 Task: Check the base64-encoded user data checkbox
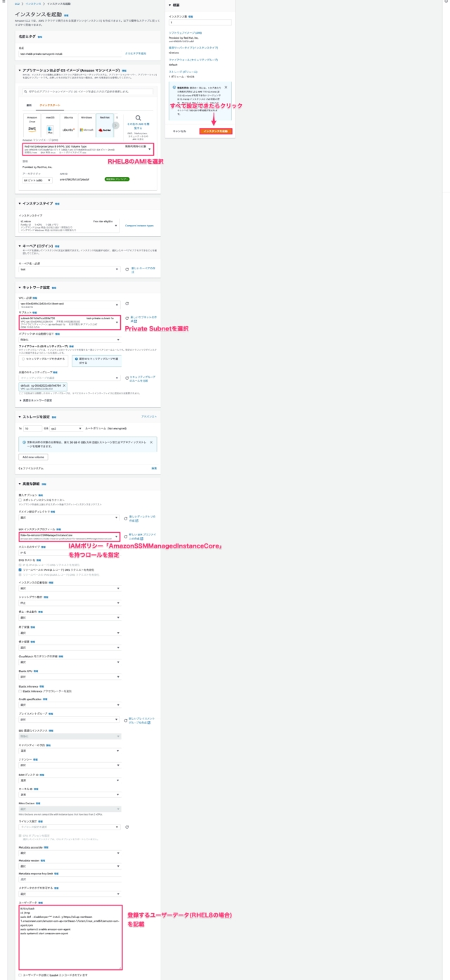click(x=20, y=974)
